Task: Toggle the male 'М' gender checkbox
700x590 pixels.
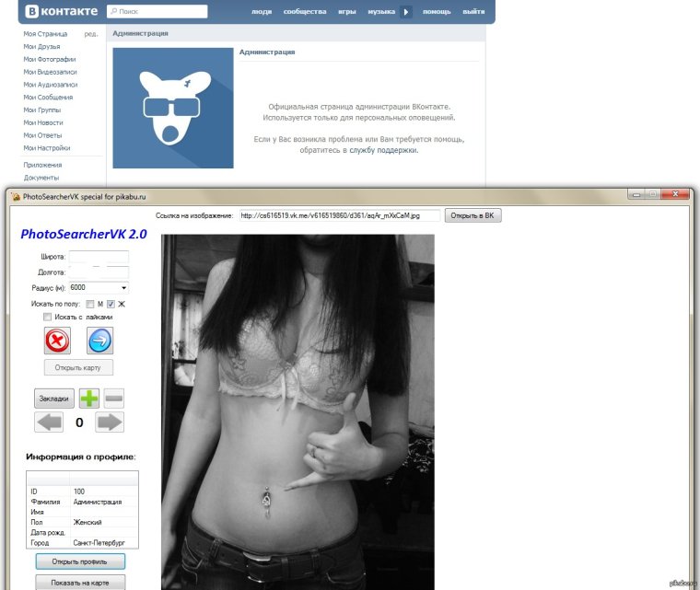Action: [x=89, y=303]
